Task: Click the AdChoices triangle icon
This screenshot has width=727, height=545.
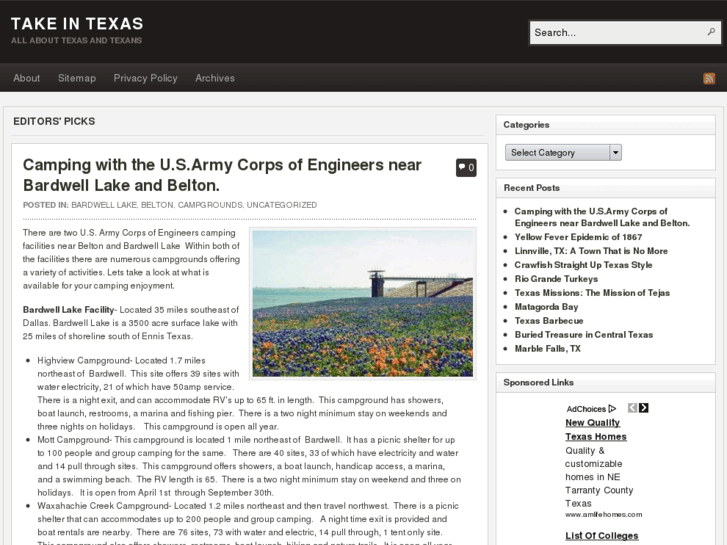Action: [x=612, y=409]
